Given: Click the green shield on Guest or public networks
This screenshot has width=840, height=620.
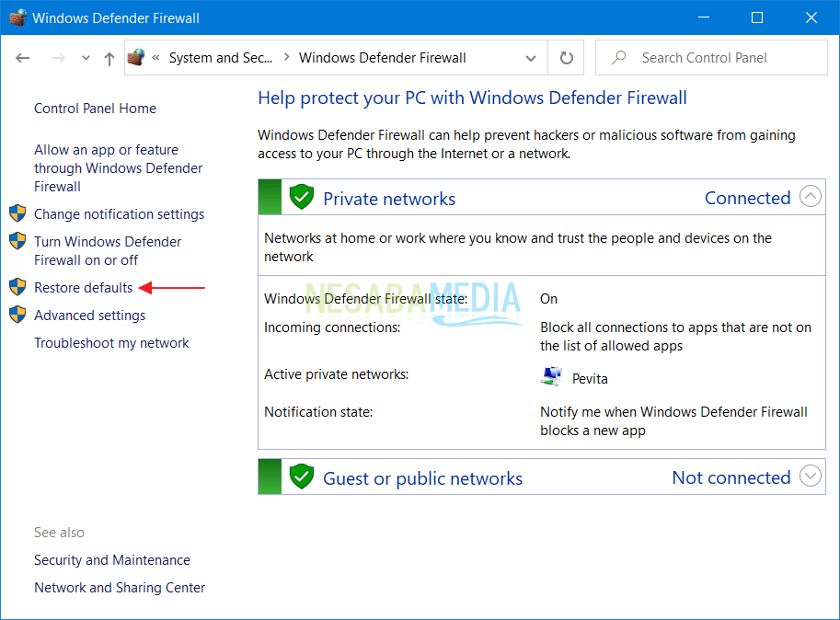Looking at the screenshot, I should 302,476.
